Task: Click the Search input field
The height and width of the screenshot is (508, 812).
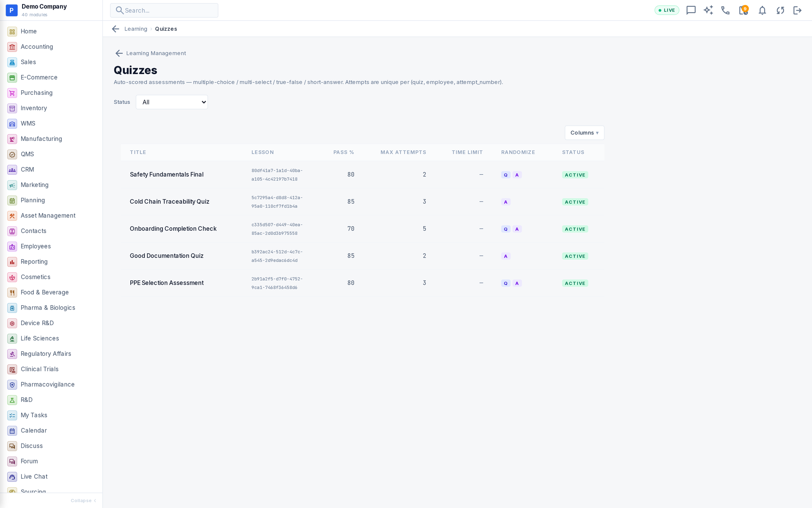Action: pos(164,10)
